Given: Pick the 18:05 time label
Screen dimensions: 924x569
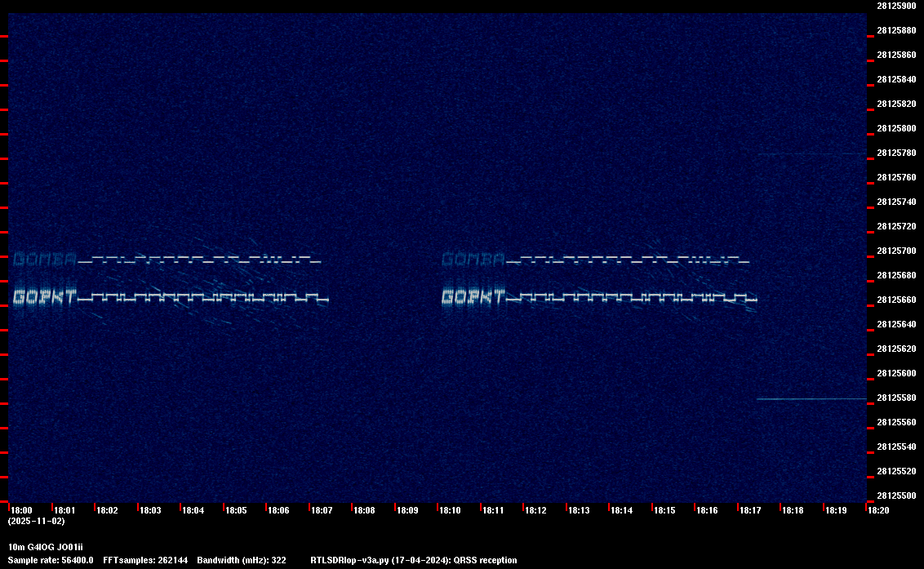Looking at the screenshot, I should [x=236, y=510].
